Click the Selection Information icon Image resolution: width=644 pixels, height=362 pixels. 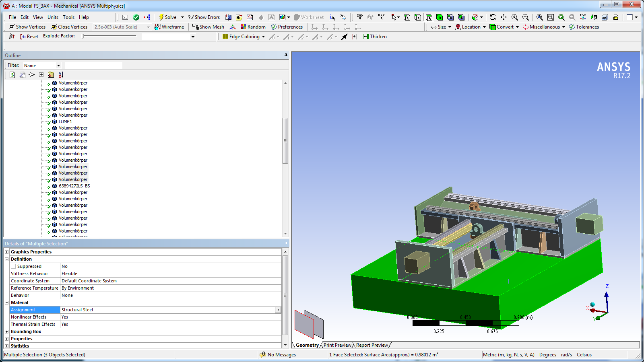point(332,17)
